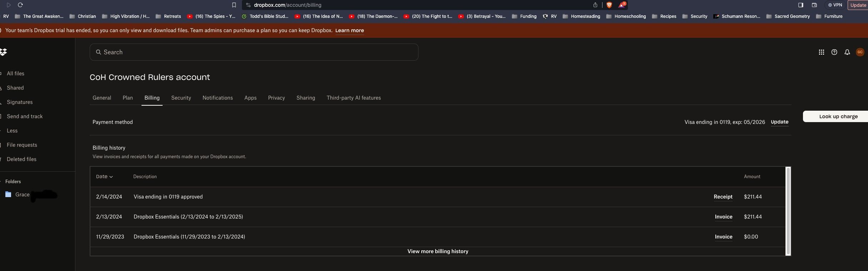Collapse sidebar with Less

(12, 131)
